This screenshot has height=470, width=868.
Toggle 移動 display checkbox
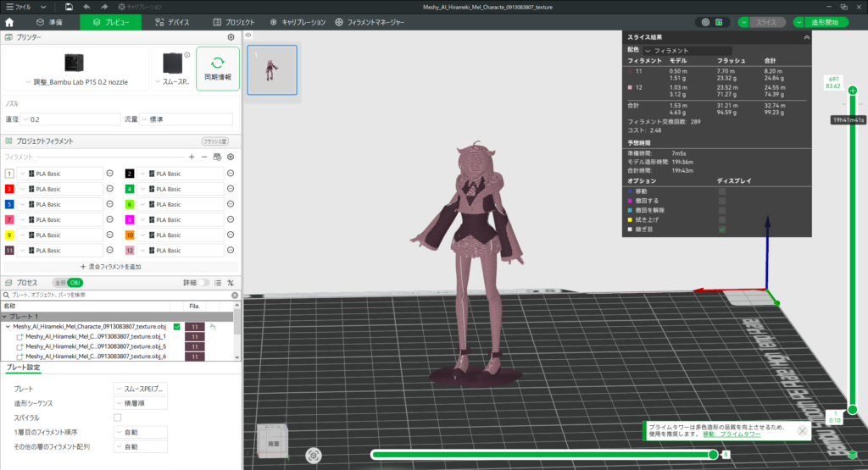pyautogui.click(x=722, y=191)
